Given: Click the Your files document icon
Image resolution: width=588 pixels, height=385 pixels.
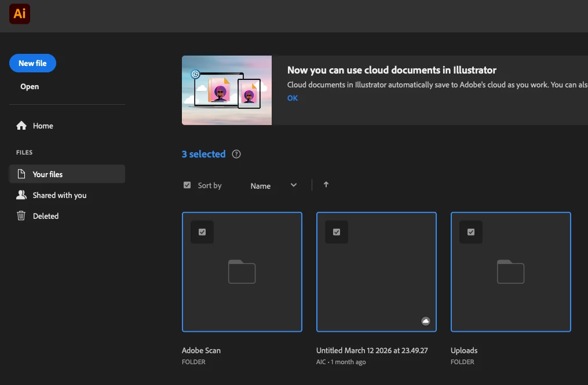Looking at the screenshot, I should point(21,174).
